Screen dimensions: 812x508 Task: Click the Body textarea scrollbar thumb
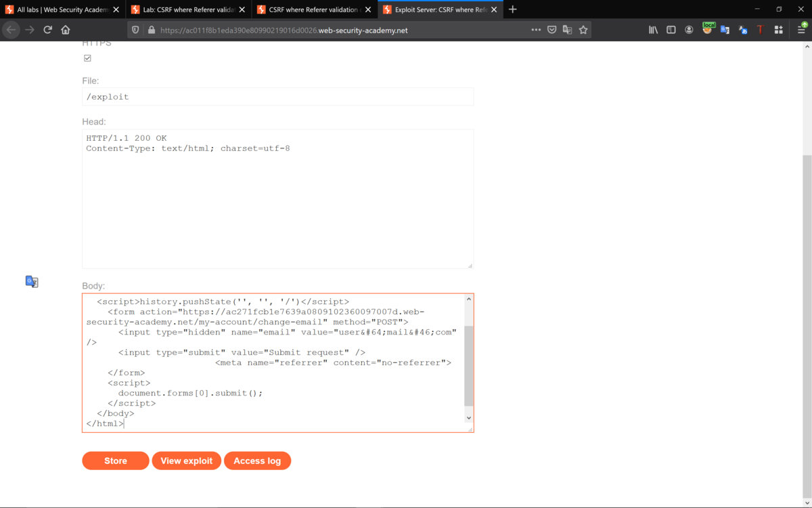click(x=469, y=365)
